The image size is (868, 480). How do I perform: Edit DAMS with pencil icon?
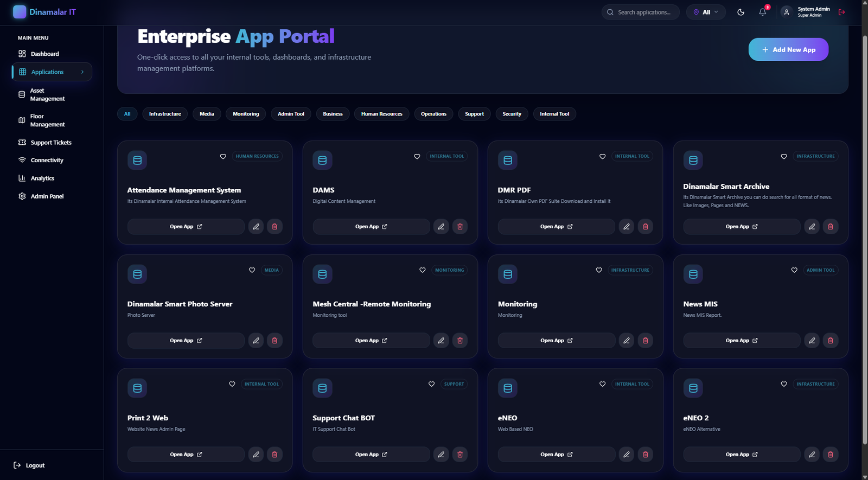point(441,227)
